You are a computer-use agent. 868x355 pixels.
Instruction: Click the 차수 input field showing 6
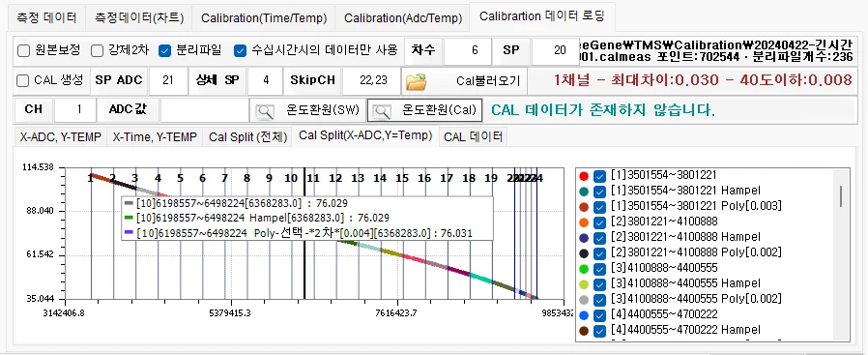tap(468, 51)
